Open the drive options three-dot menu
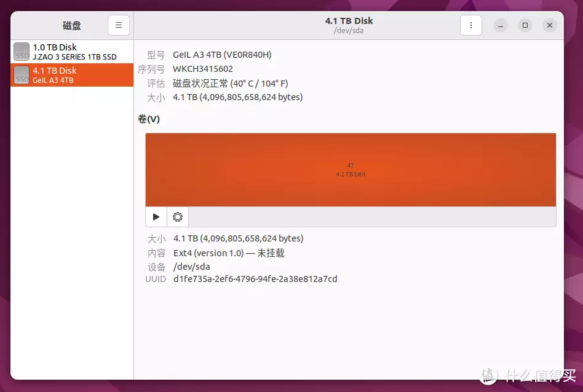Screen dimensions: 583x392 (470, 25)
